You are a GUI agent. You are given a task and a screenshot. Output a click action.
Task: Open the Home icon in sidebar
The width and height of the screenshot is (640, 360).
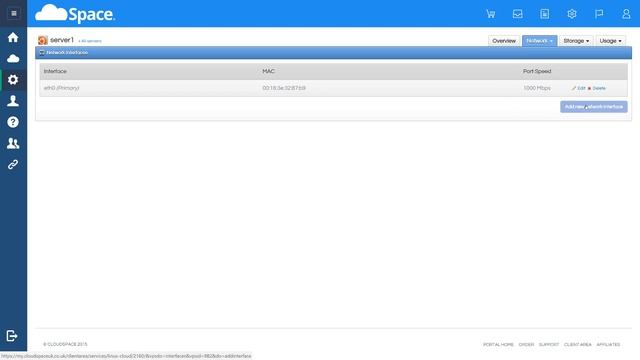[13, 38]
